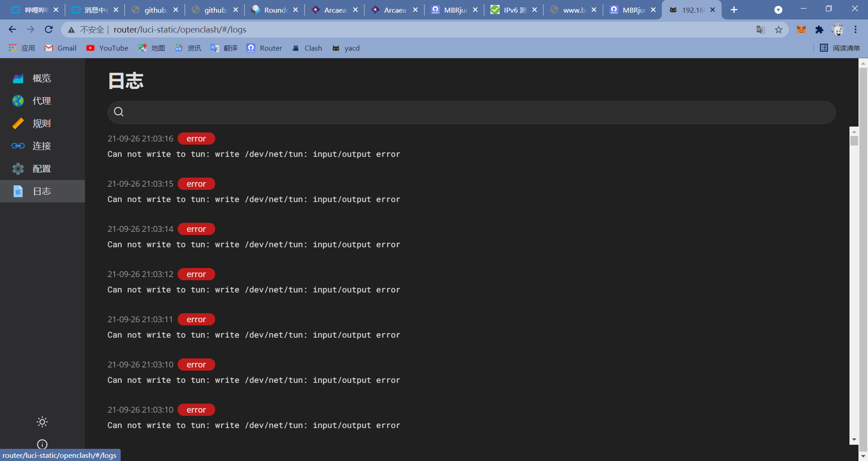868x461 pixels.
Task: Open the info icon at sidebar bottom
Action: (x=42, y=444)
